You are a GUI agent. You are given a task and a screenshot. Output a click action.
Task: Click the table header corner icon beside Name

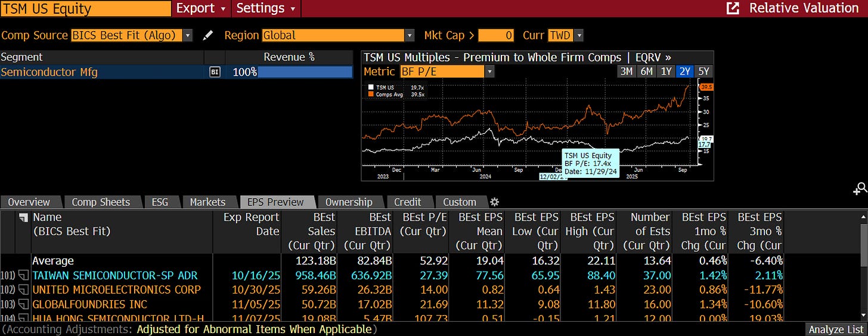click(24, 217)
